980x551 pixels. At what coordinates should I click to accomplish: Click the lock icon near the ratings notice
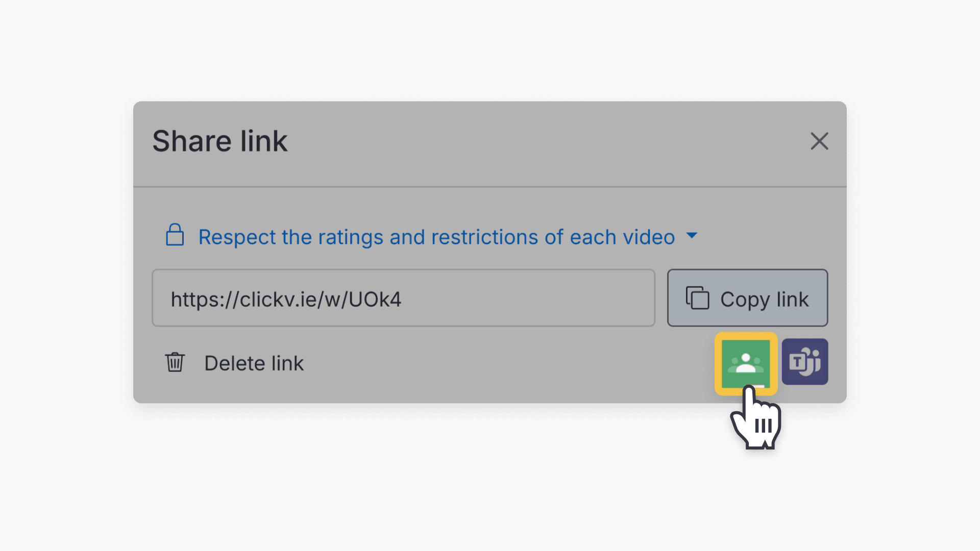click(x=175, y=236)
